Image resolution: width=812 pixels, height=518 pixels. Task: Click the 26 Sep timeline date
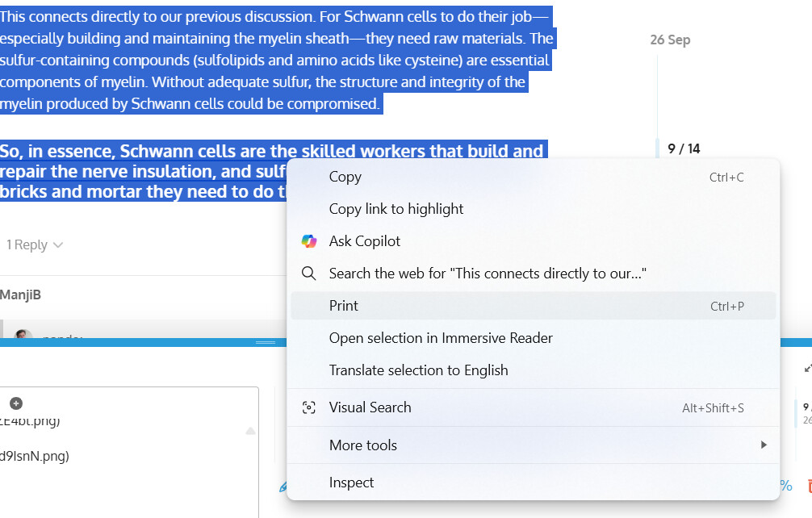pyautogui.click(x=670, y=40)
